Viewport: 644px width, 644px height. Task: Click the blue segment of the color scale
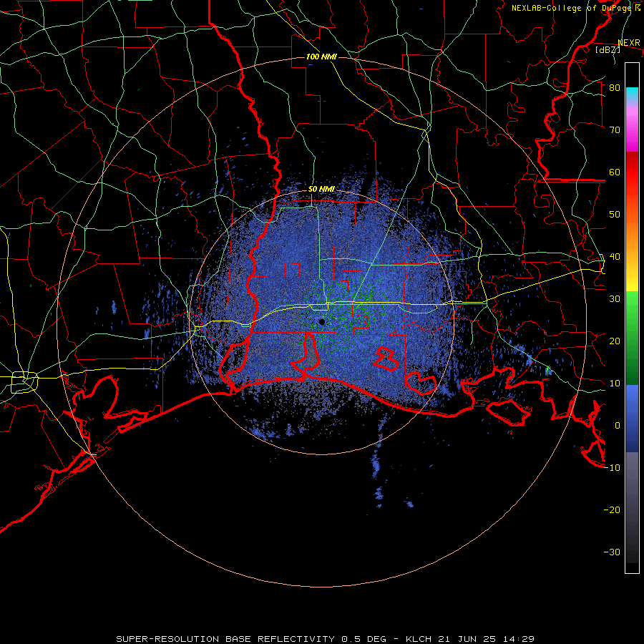pyautogui.click(x=632, y=418)
